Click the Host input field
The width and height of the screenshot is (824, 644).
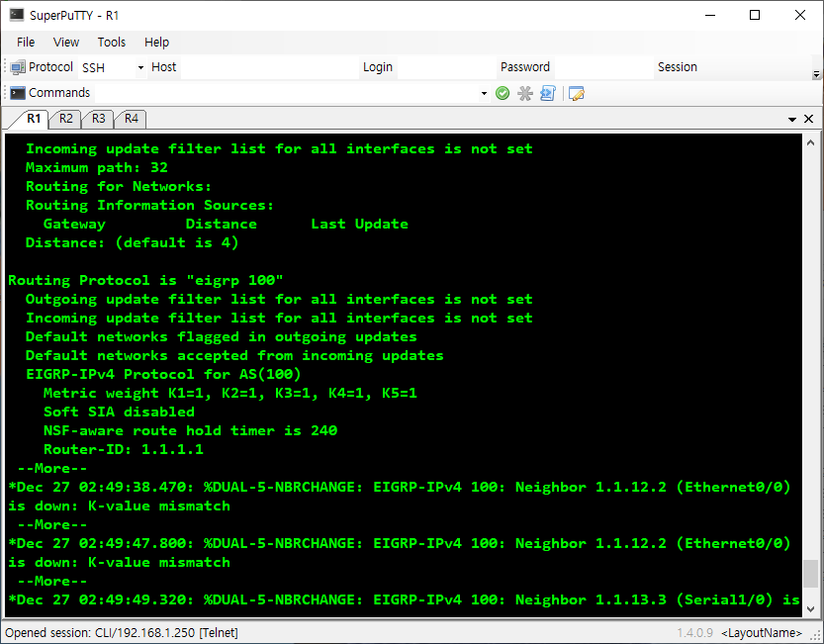[269, 68]
